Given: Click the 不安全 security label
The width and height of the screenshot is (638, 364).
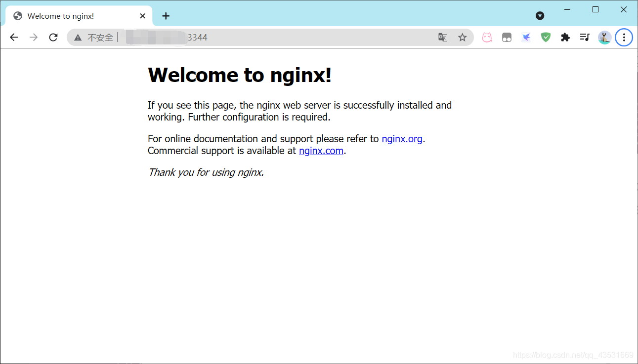Looking at the screenshot, I should tap(100, 38).
